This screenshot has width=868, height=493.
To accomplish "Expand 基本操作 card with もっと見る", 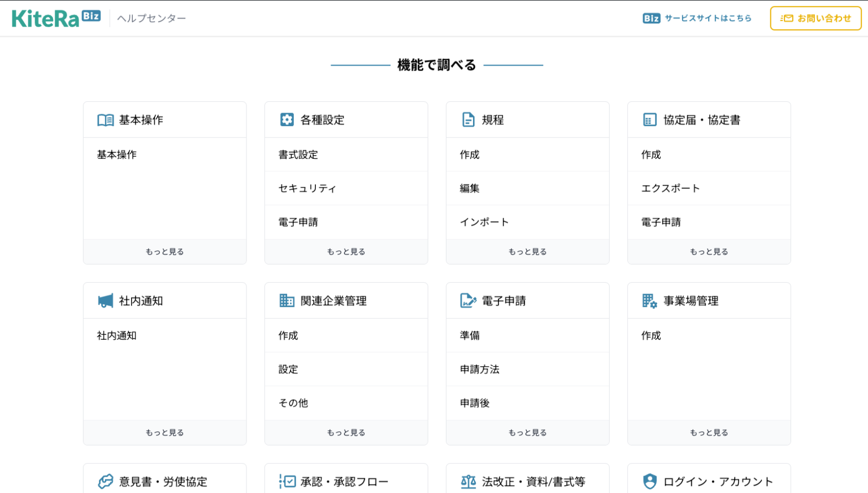I will pos(165,252).
